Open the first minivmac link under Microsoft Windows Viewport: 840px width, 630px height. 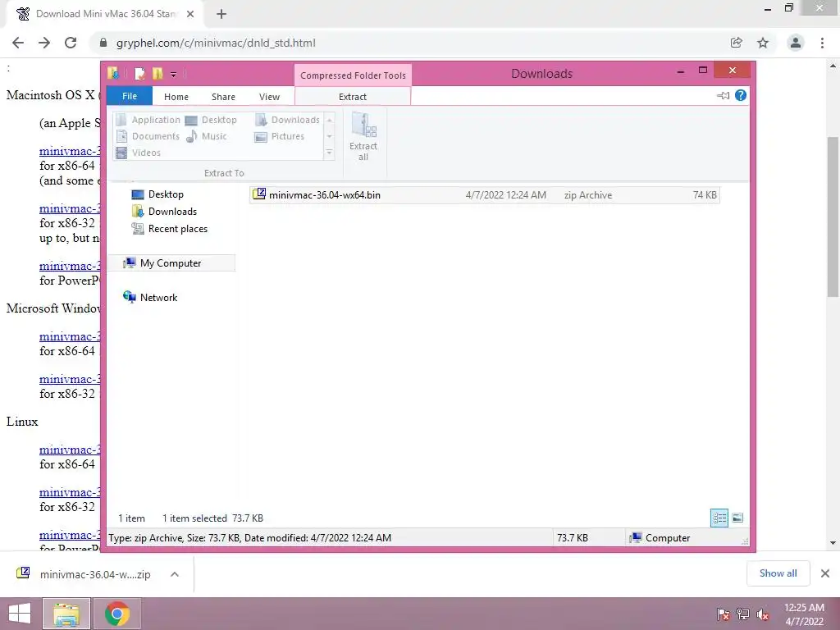(x=70, y=337)
